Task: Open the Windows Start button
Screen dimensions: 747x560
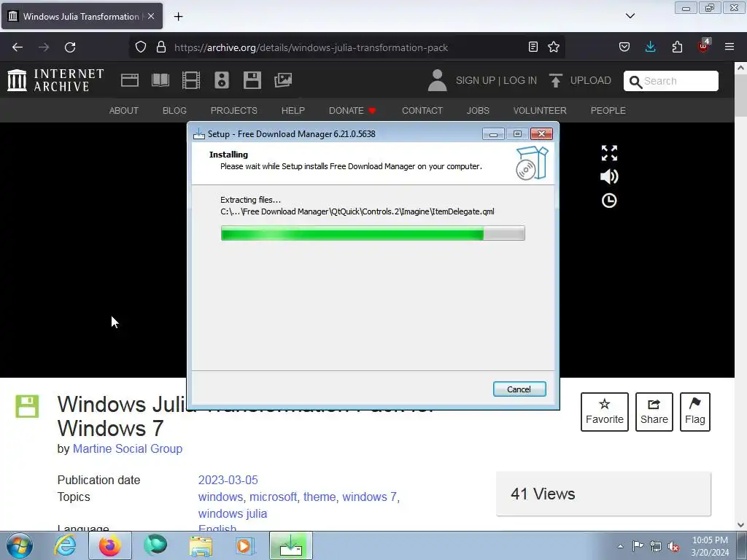Action: [x=20, y=545]
